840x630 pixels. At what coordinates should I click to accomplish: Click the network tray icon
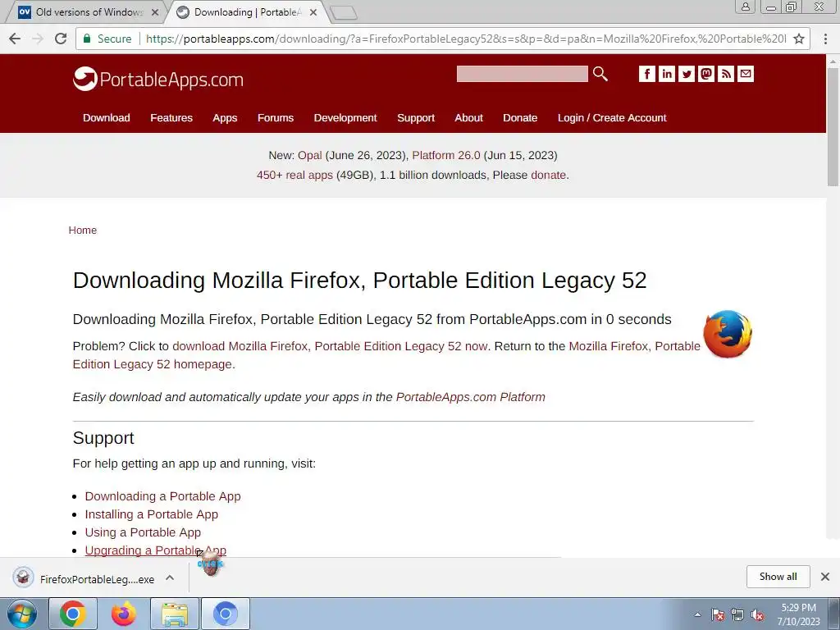[737, 614]
